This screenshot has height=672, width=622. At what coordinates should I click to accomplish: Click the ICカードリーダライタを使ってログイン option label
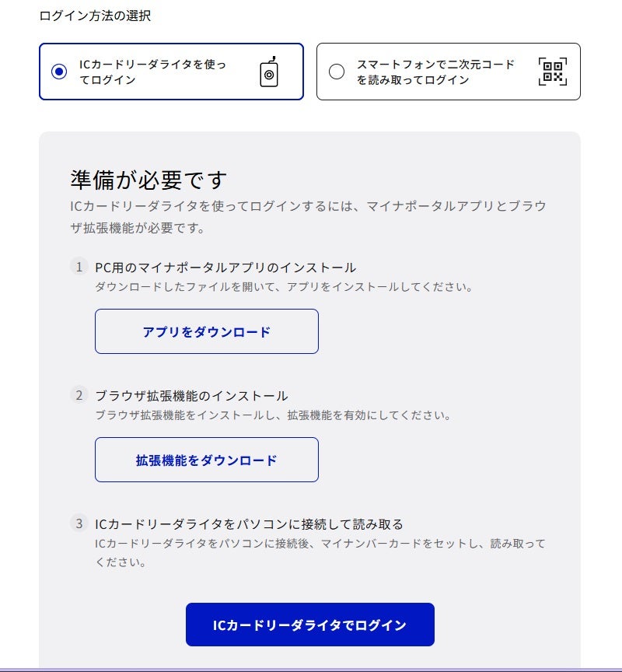(152, 72)
